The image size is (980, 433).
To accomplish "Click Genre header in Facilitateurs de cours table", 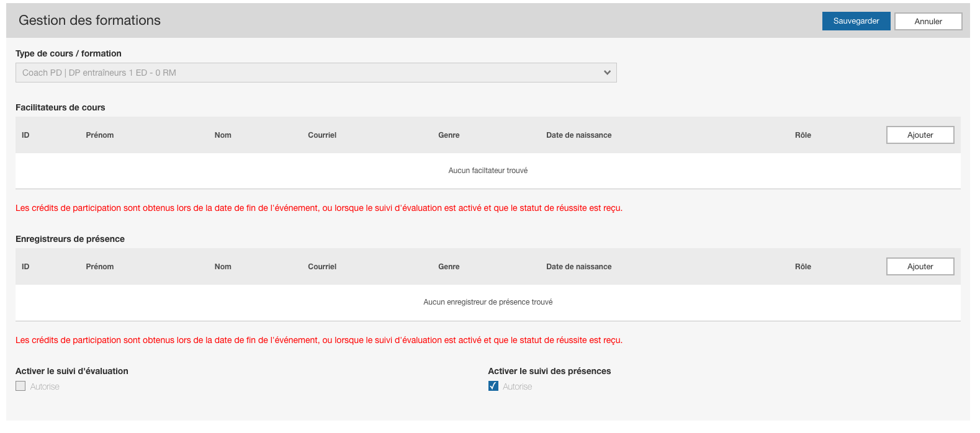I will 449,135.
